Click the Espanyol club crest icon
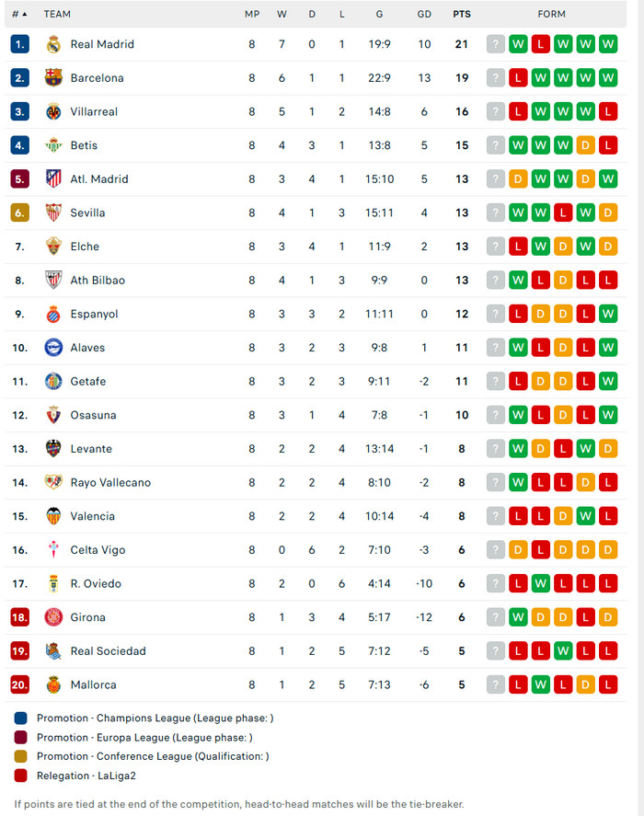The width and height of the screenshot is (644, 816). click(x=53, y=314)
